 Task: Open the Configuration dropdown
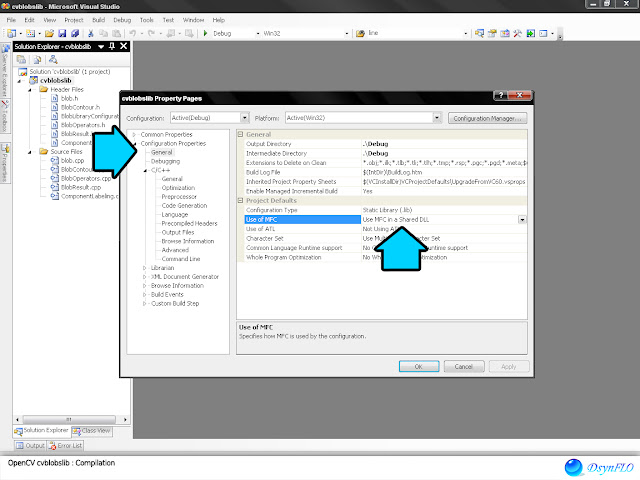pyautogui.click(x=244, y=118)
